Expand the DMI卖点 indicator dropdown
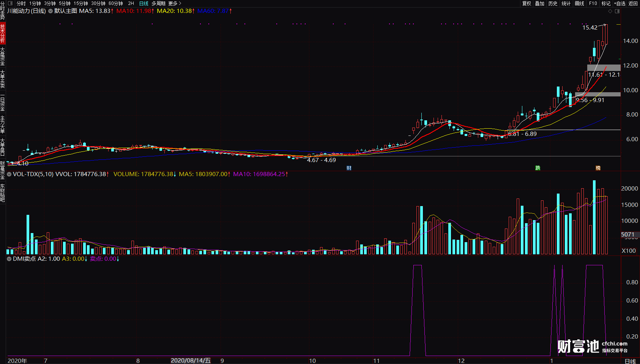The width and height of the screenshot is (640, 364). click(9, 259)
